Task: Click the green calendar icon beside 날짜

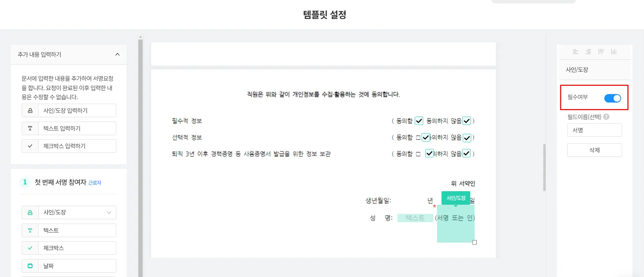Action: click(30, 266)
